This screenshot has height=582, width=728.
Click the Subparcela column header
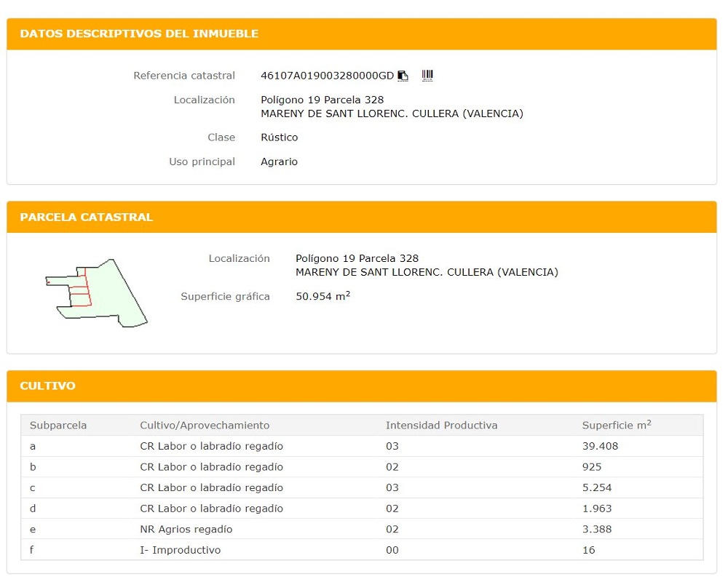pyautogui.click(x=58, y=425)
